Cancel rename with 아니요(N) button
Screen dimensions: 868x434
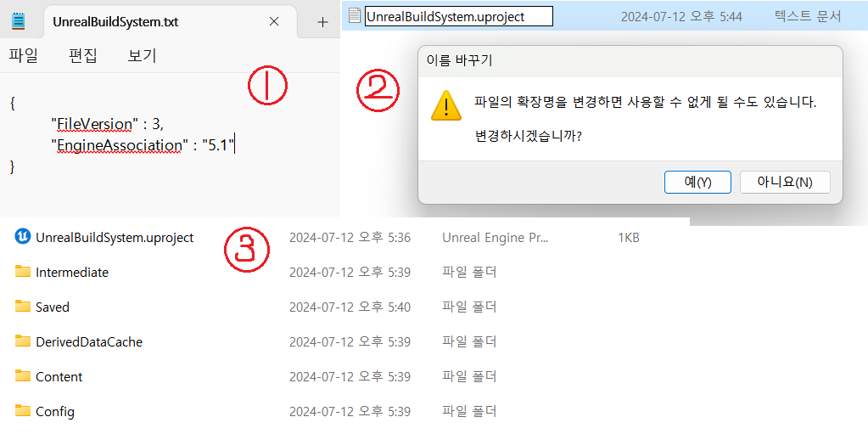coord(785,183)
